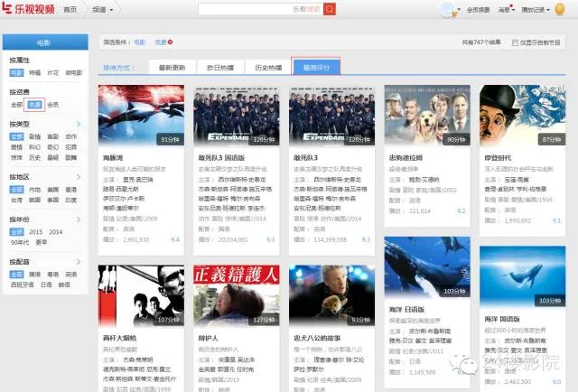The width and height of the screenshot is (578, 392).
Task: Click the blue 电影 sidebar header
Action: pos(45,42)
